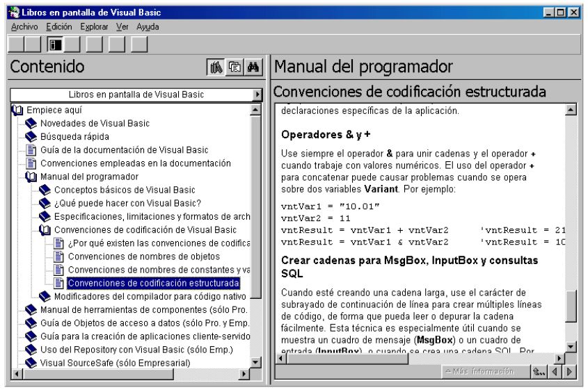This screenshot has width=588, height=392.
Task: Select Uso del Repository con Visual Basic
Action: (136, 350)
